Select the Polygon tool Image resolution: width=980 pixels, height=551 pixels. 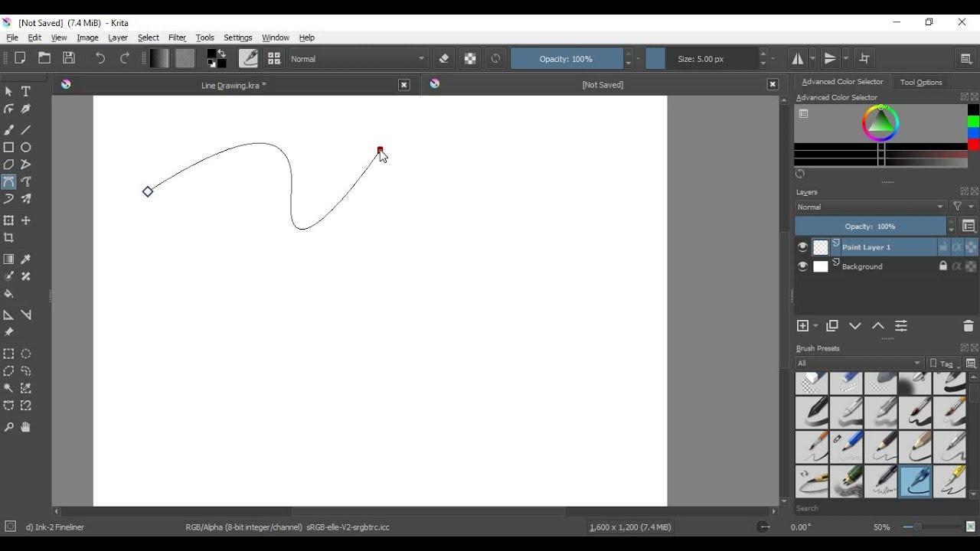9,165
